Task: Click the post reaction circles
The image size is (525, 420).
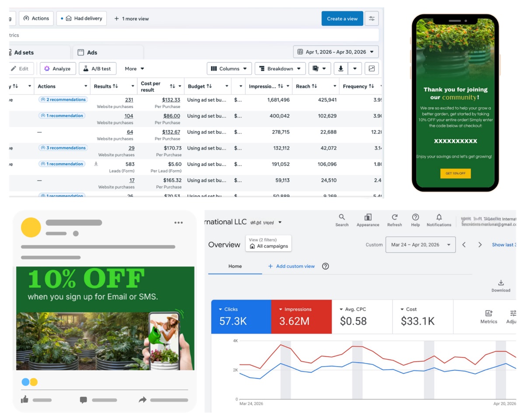Action: (x=29, y=382)
